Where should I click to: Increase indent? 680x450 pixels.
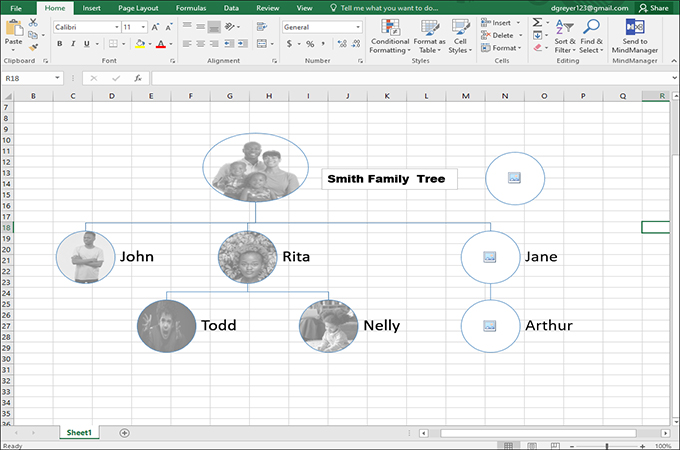[x=243, y=44]
